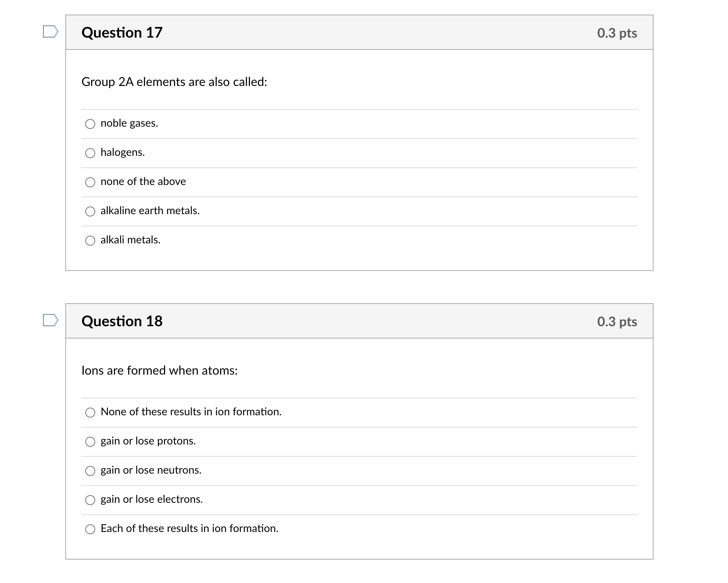Pick 'gain or lose neutrons.' radio button
The width and height of the screenshot is (728, 583).
click(x=90, y=471)
